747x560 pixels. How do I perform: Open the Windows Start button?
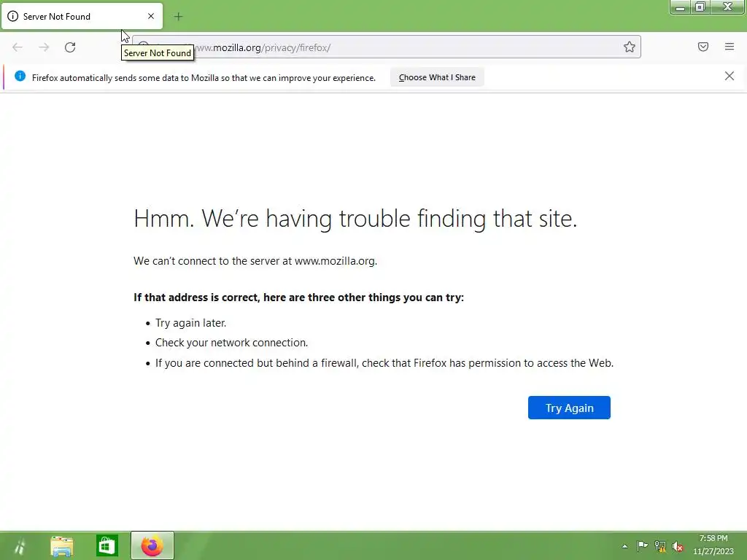tap(20, 545)
